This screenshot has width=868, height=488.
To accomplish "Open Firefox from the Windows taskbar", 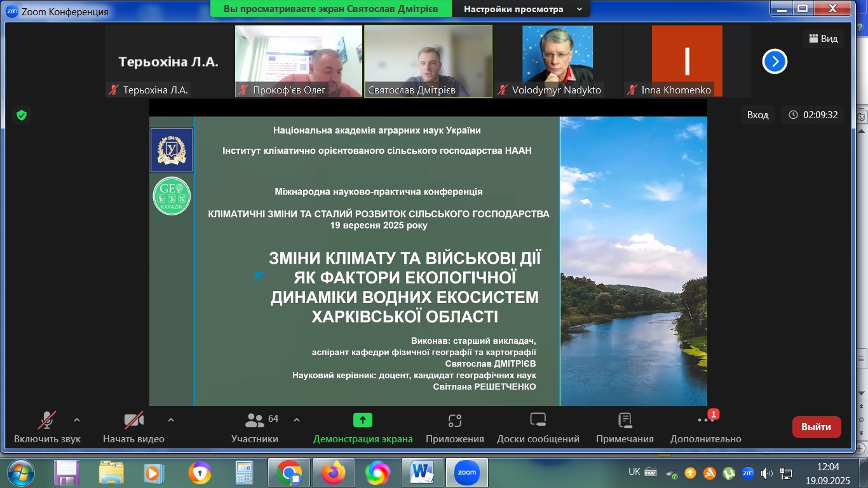I will coord(333,473).
